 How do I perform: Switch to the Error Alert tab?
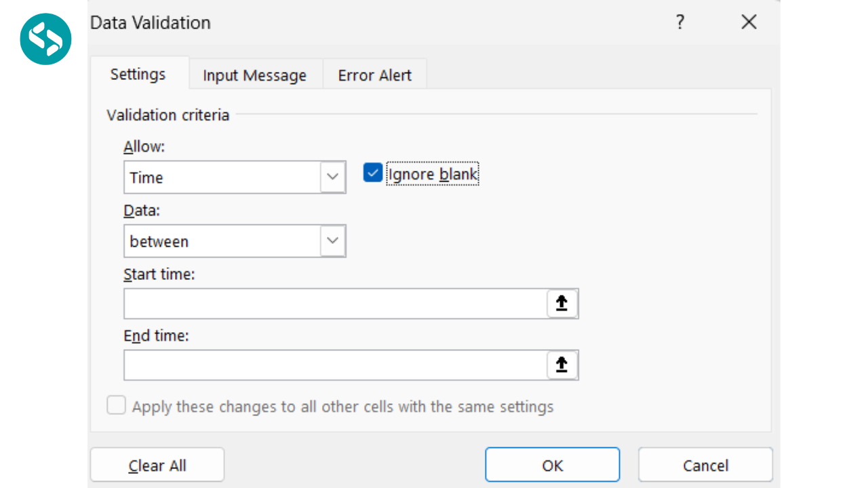click(x=374, y=75)
